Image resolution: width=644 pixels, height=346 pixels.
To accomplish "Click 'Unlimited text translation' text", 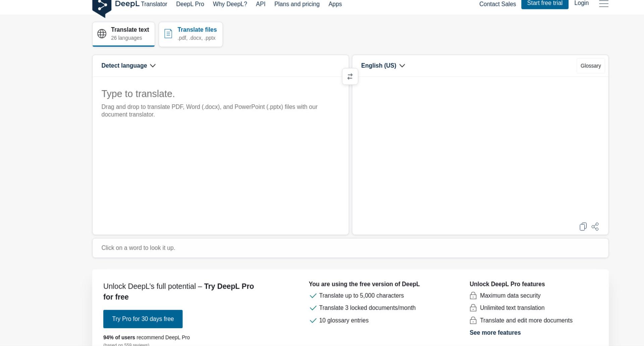I will (x=512, y=308).
